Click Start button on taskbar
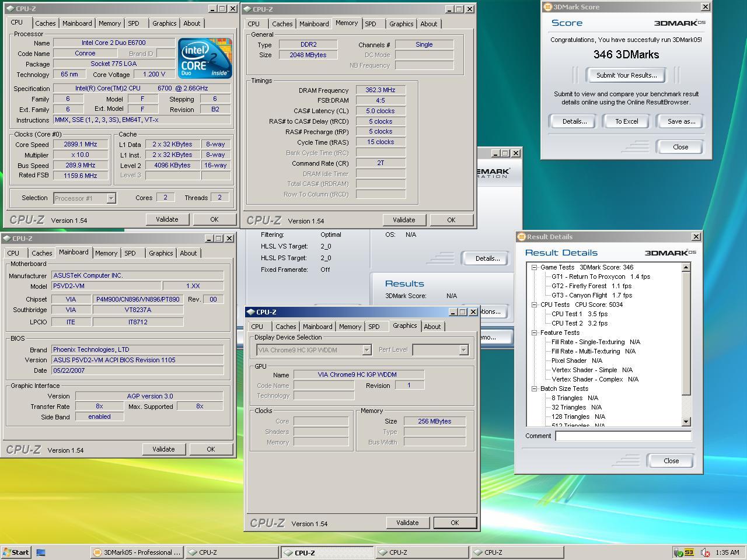The width and height of the screenshot is (747, 560). (x=16, y=552)
